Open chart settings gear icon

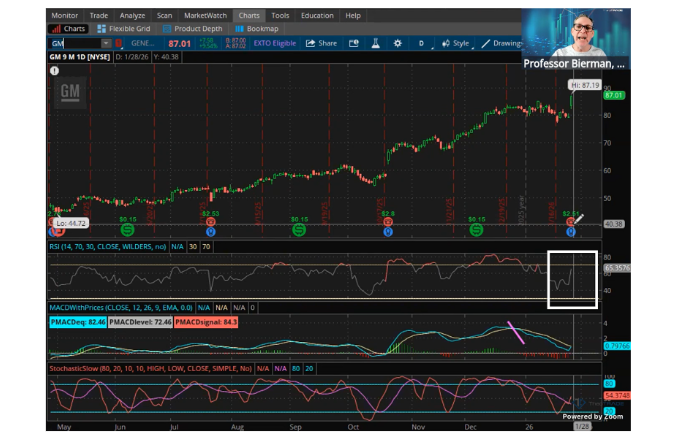point(398,44)
